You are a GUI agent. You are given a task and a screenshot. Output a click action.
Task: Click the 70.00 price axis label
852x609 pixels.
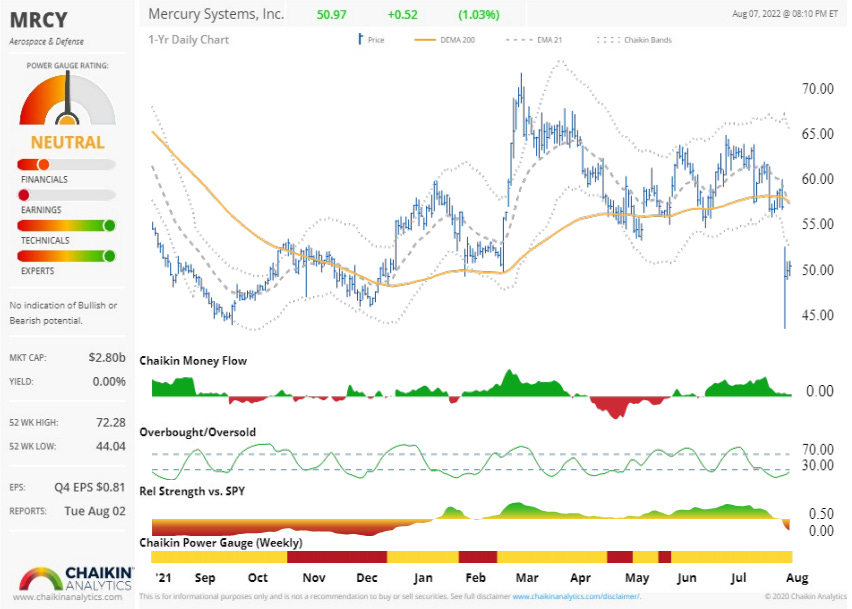818,89
